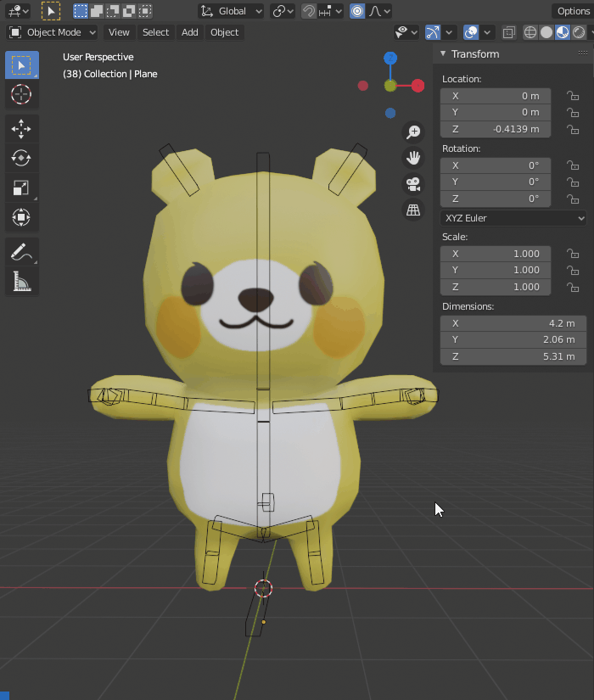Screen dimensions: 594x700
Task: Open the snapping options dropdown
Action: point(330,11)
